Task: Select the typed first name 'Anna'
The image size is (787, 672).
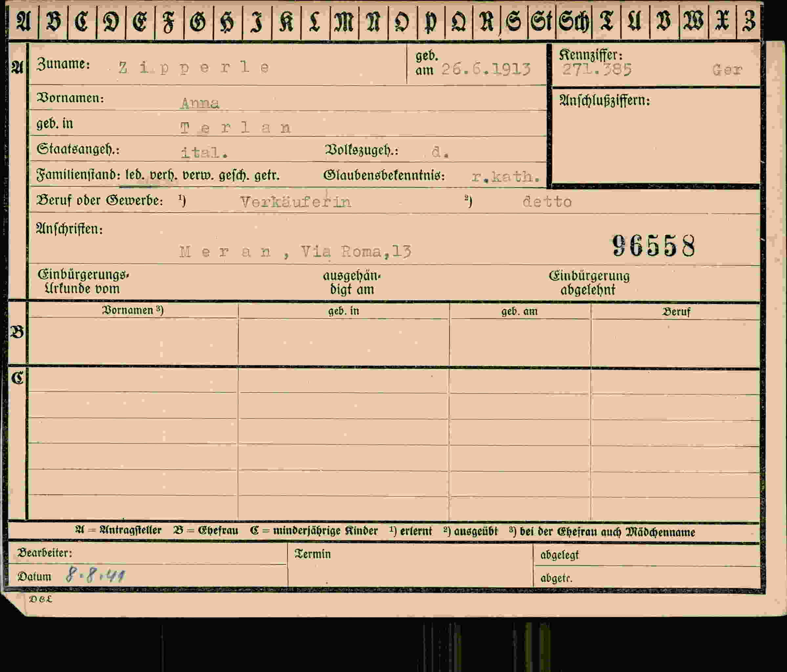Action: tap(200, 103)
